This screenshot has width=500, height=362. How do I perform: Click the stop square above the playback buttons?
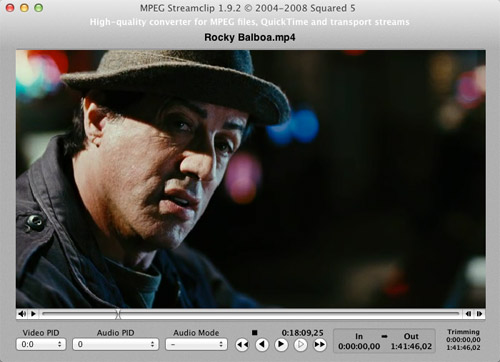(x=255, y=332)
